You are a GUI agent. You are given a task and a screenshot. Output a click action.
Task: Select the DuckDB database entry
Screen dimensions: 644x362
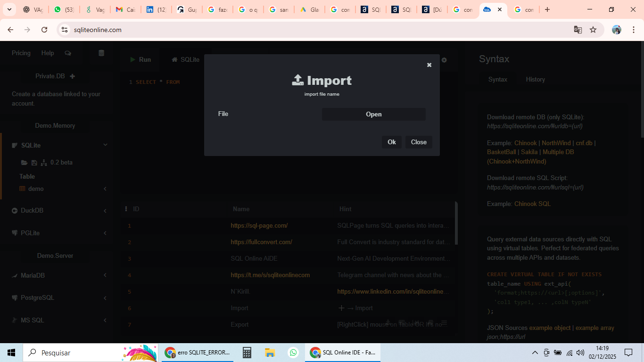32,211
